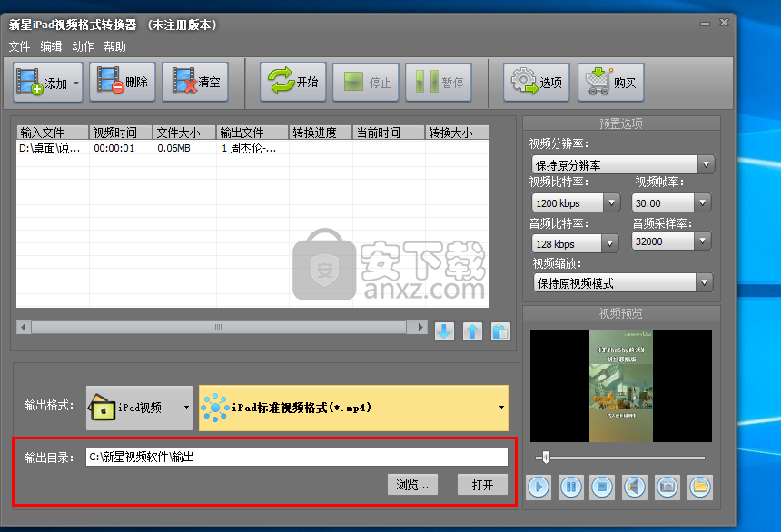Image resolution: width=781 pixels, height=532 pixels.
Task: Click the 浏览... browse button
Action: 412,485
